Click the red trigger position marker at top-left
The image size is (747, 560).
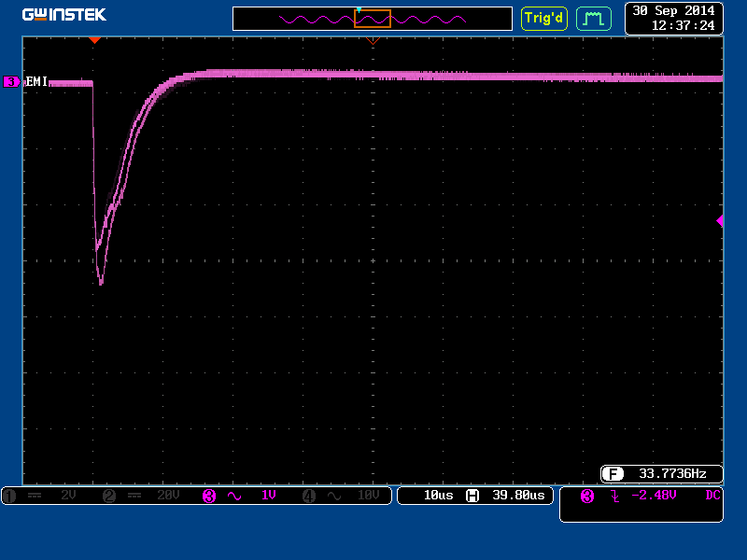95,40
